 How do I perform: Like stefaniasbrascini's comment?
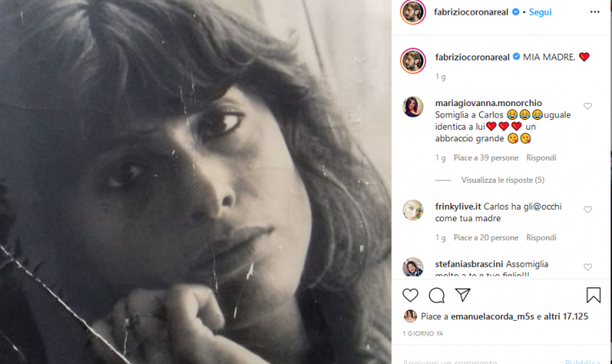click(x=588, y=267)
